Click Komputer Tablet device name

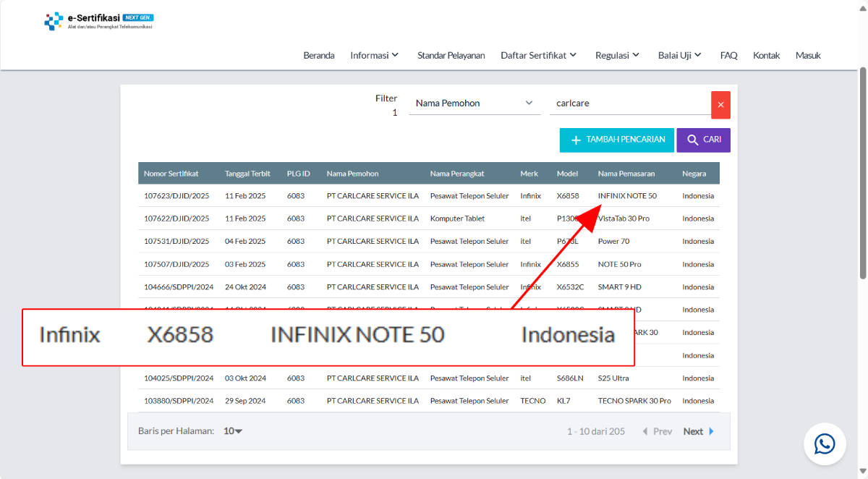457,219
